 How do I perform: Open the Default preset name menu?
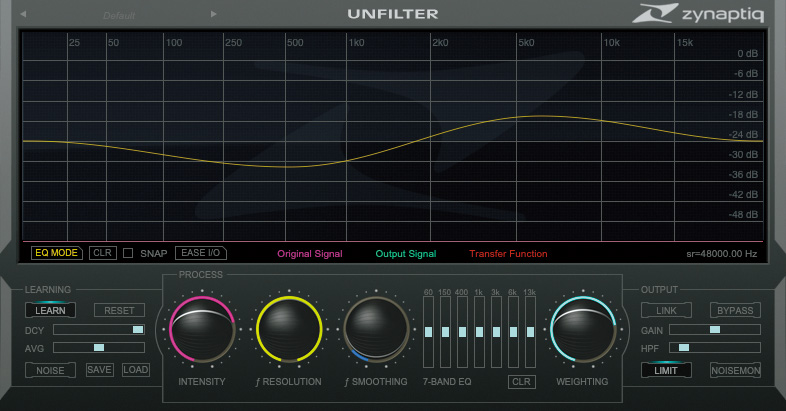pyautogui.click(x=119, y=16)
